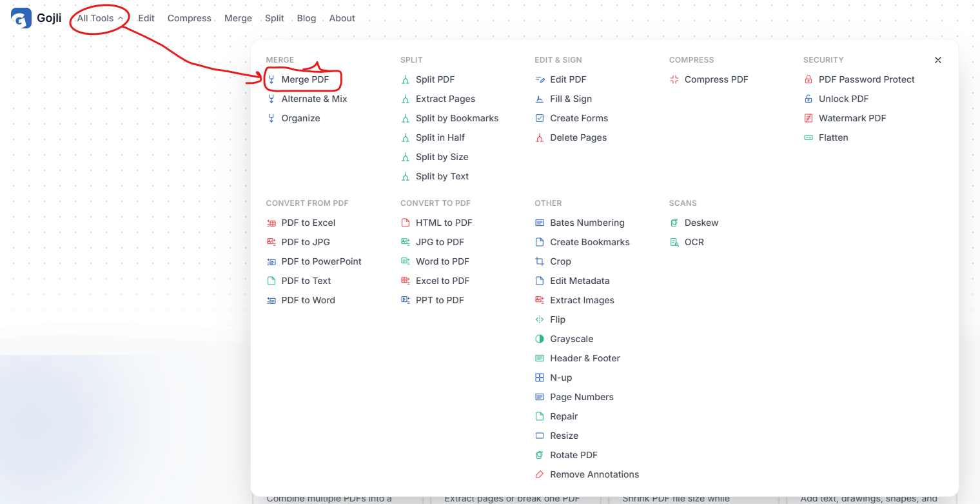Click the Remove Annotations eraser icon

pyautogui.click(x=540, y=474)
